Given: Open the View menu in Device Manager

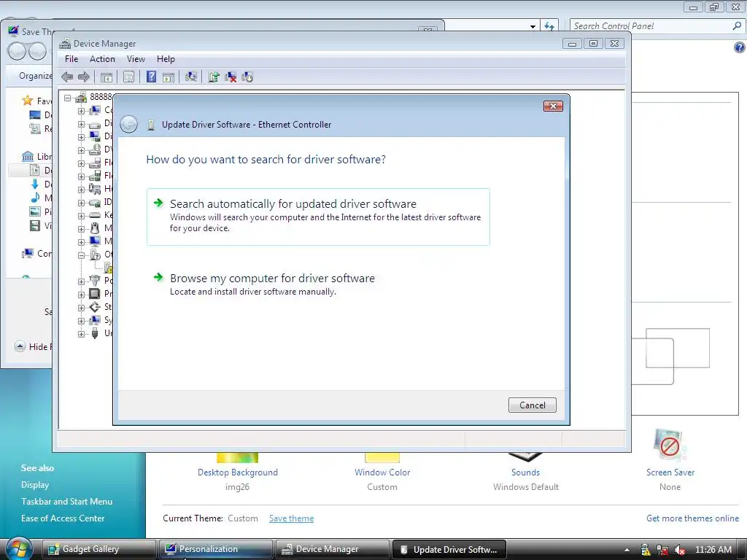Looking at the screenshot, I should 136,59.
